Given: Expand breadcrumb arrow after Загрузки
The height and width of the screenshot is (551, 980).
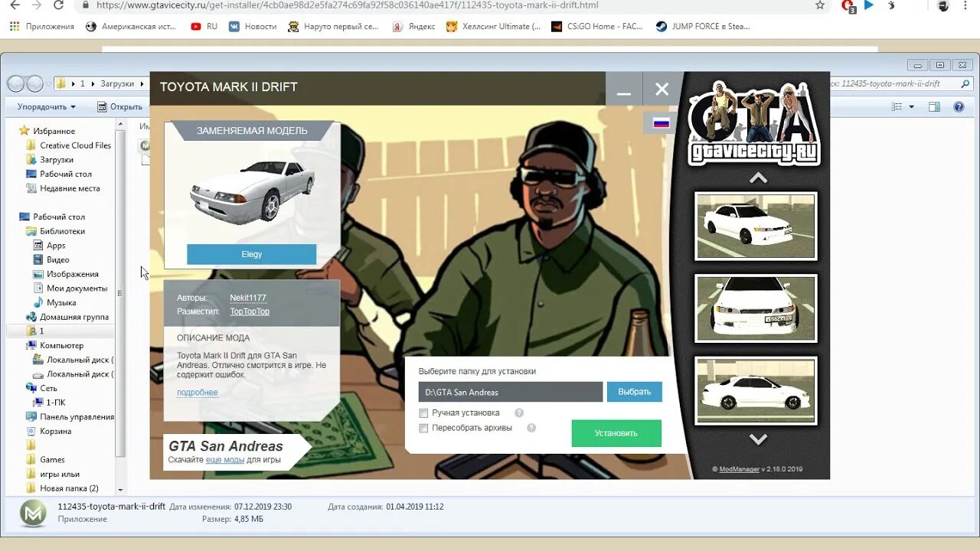Looking at the screenshot, I should [x=142, y=84].
